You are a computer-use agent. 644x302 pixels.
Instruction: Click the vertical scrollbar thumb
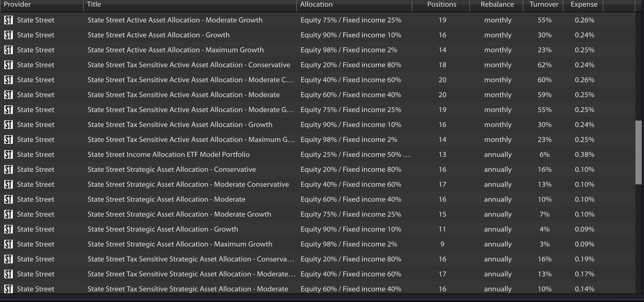pyautogui.click(x=638, y=152)
